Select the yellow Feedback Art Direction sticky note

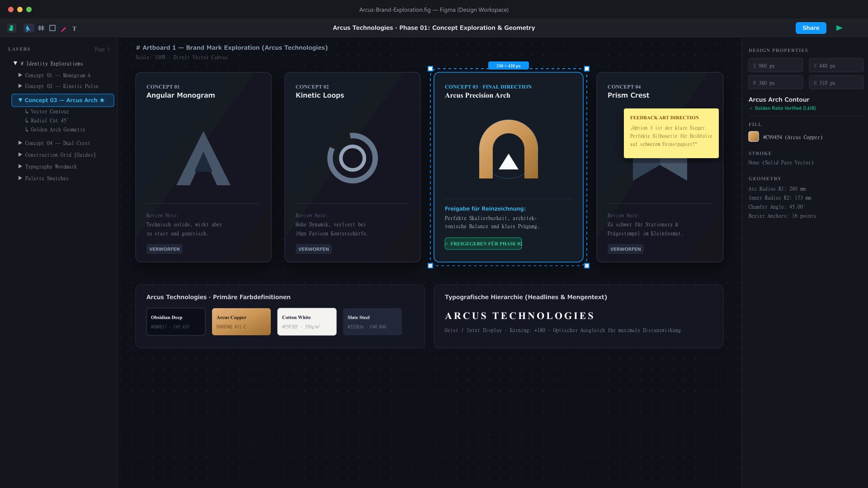click(671, 133)
